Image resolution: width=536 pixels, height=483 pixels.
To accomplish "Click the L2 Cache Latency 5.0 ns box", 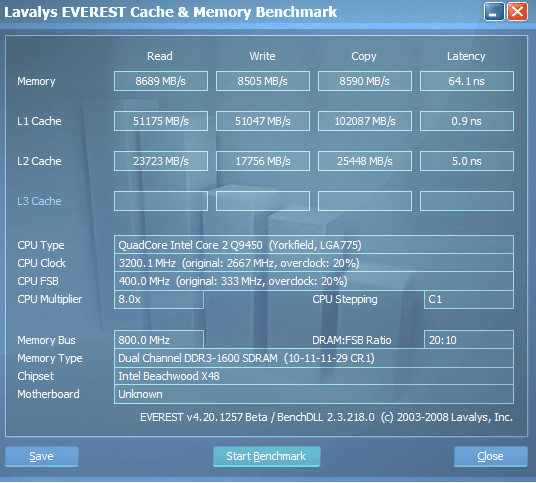I will click(x=467, y=161).
